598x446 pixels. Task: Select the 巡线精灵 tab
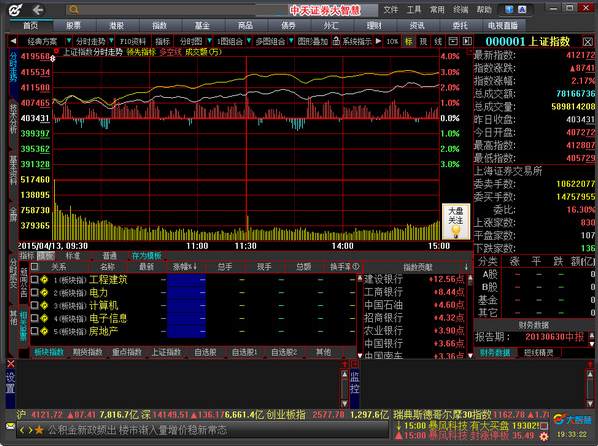tap(539, 353)
